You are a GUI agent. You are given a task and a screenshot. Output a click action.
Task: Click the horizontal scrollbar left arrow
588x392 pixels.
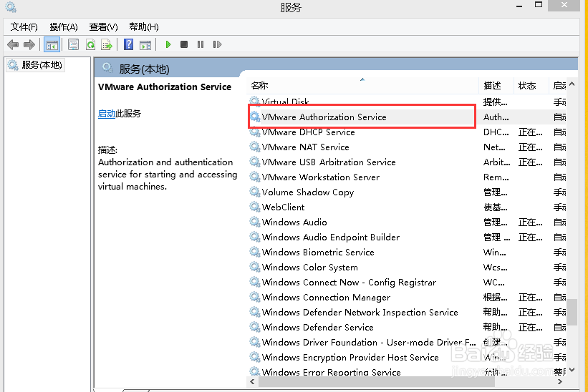[252, 382]
